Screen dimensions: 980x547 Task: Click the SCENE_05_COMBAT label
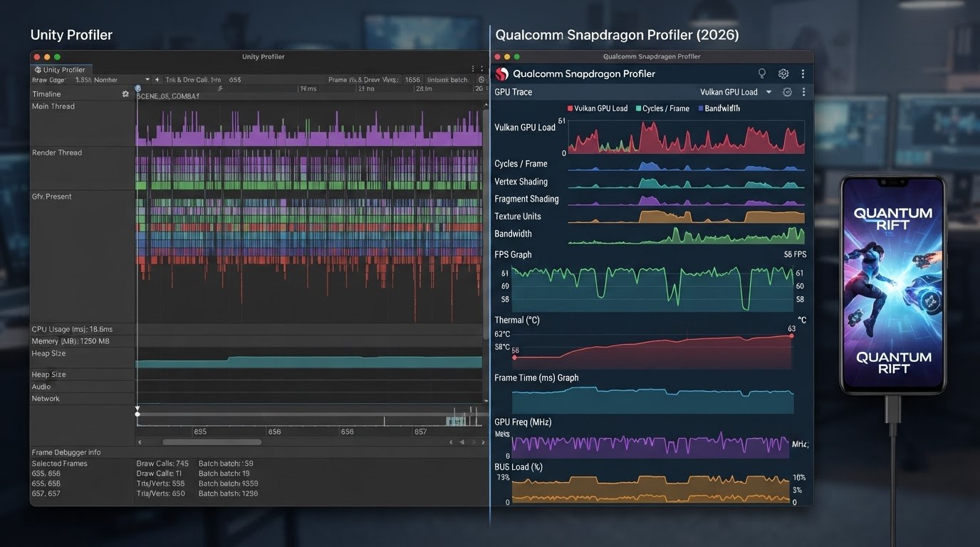(x=168, y=96)
